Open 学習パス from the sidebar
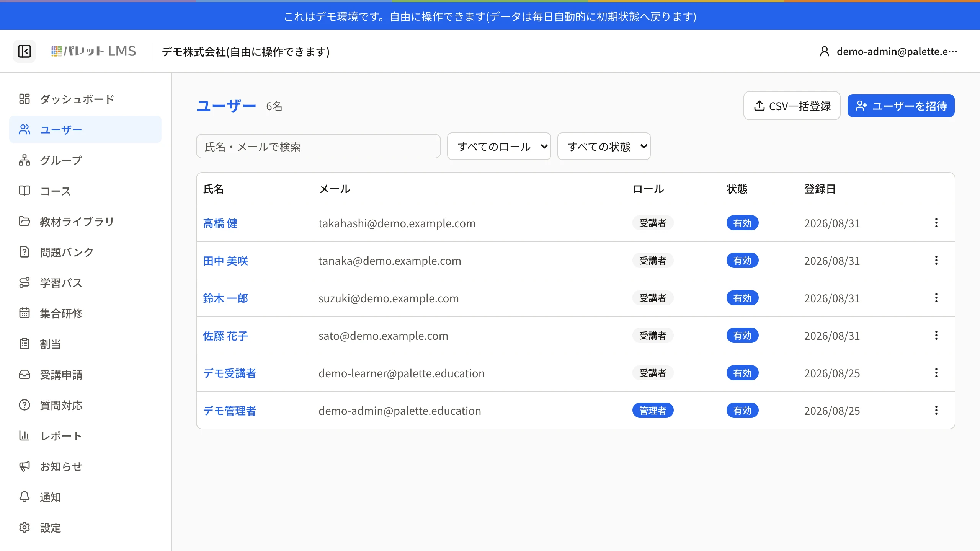Image resolution: width=980 pixels, height=551 pixels. (85, 282)
